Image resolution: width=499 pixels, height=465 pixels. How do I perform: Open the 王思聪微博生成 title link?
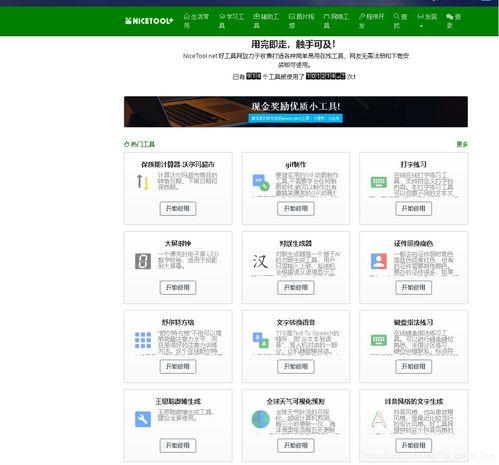(x=178, y=401)
